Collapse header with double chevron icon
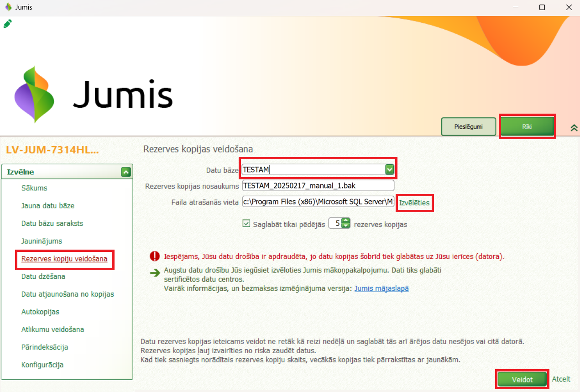This screenshot has height=392, width=580. point(574,128)
